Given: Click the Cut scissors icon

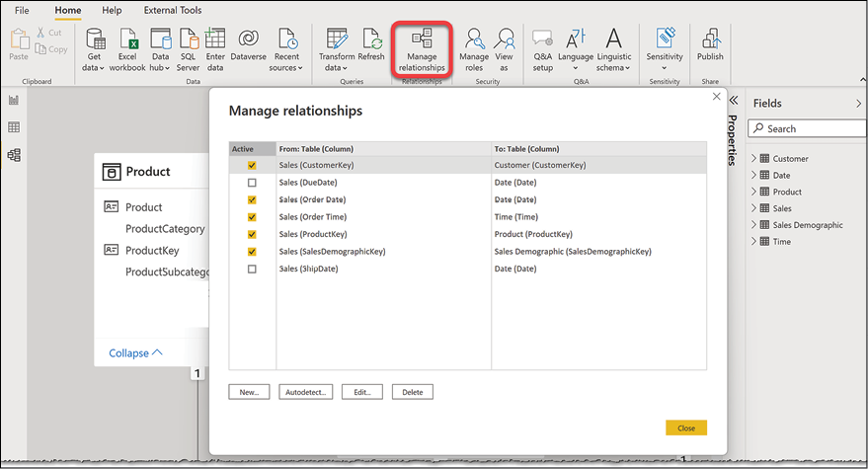Looking at the screenshot, I should [40, 33].
